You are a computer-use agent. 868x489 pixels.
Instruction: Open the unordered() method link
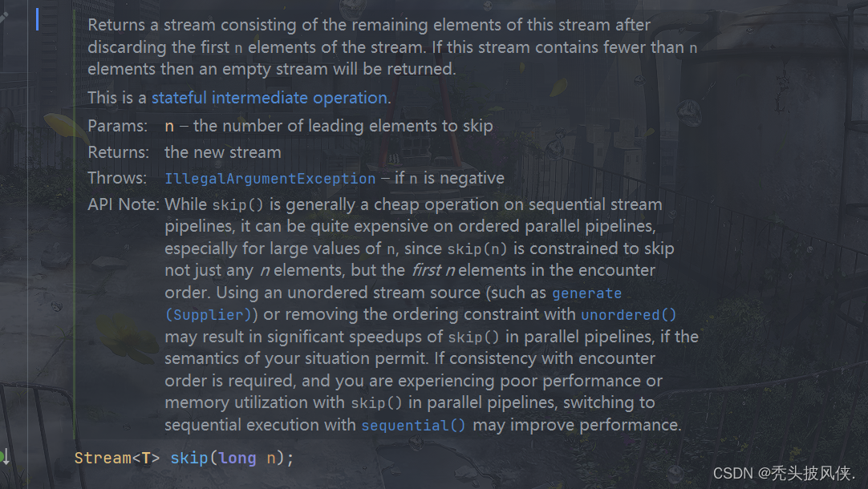tap(628, 315)
